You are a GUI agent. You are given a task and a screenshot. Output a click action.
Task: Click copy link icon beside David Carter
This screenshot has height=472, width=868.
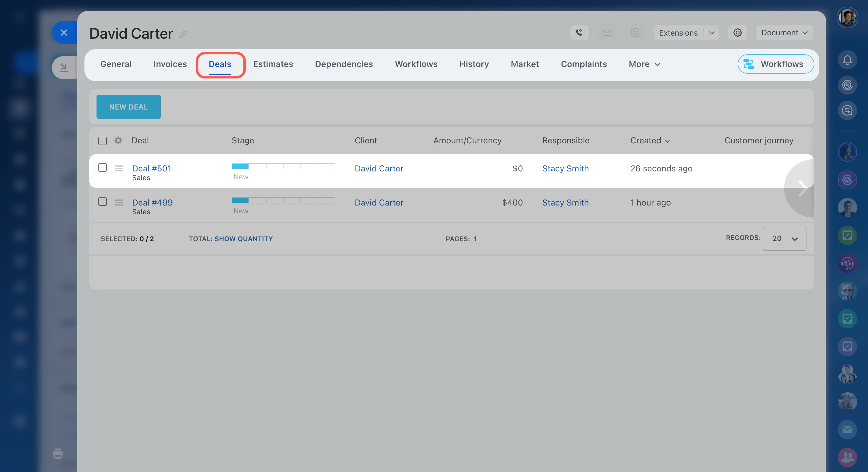click(x=183, y=34)
